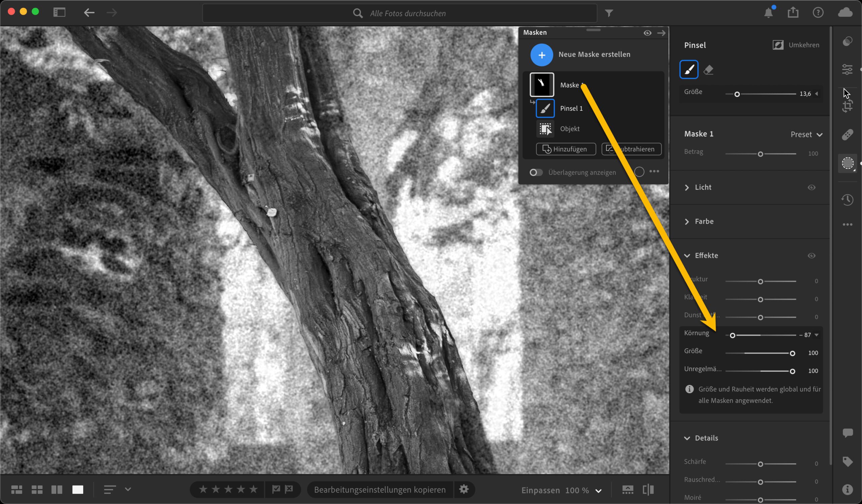Click the Körnung slider handle
The height and width of the screenshot is (504, 862).
click(x=732, y=335)
